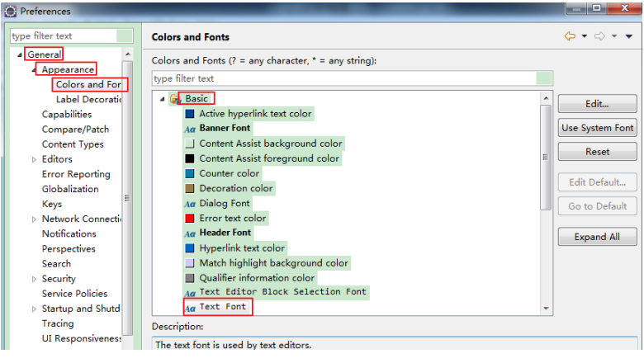644x363 pixels.
Task: Select Banner Font text in list
Action: tap(225, 129)
